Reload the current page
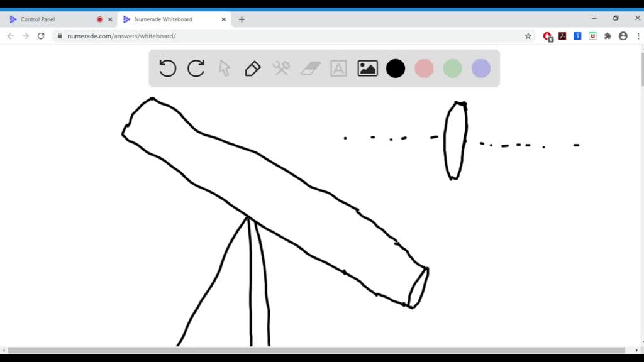The height and width of the screenshot is (362, 644). tap(41, 36)
